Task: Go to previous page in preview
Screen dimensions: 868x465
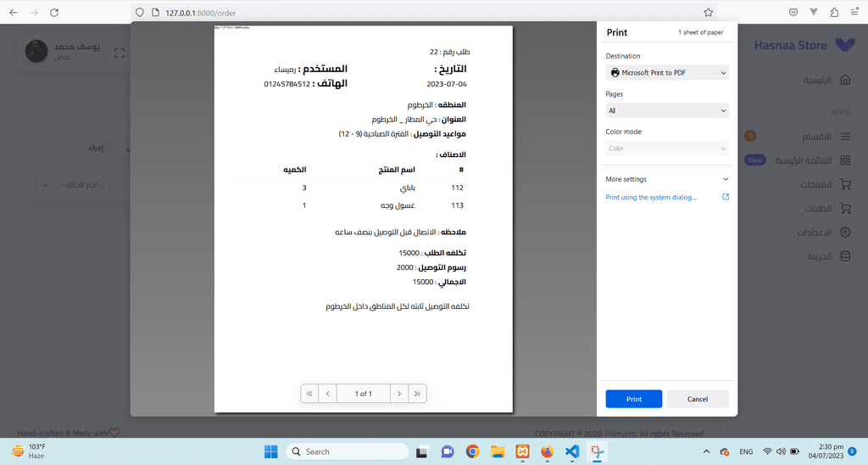Action: 328,394
